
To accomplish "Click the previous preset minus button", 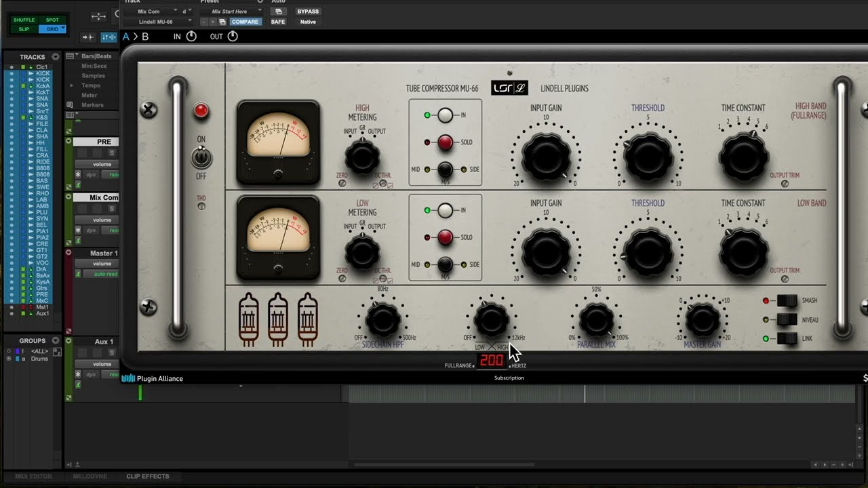I will coord(204,22).
